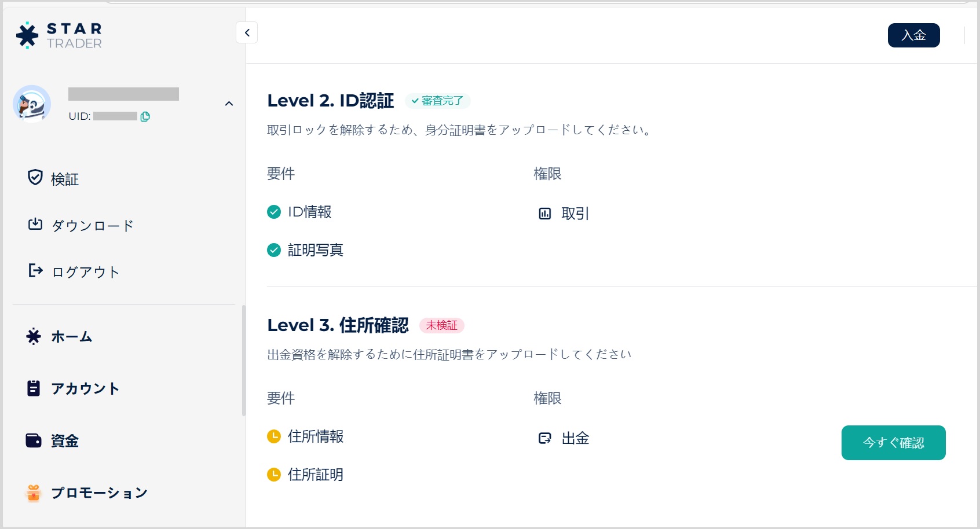Click the アカウント clipboard icon

pyautogui.click(x=34, y=388)
